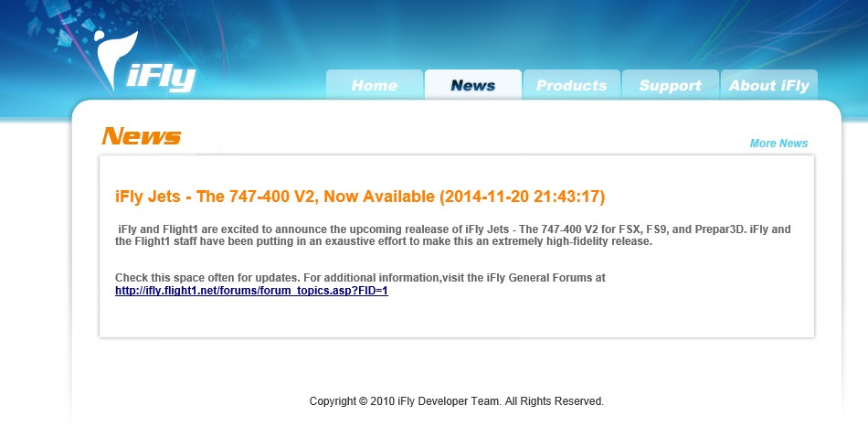Click the iFly and Flight1 announcement paragraph
Image resolution: width=868 pixels, height=437 pixels.
tap(453, 235)
